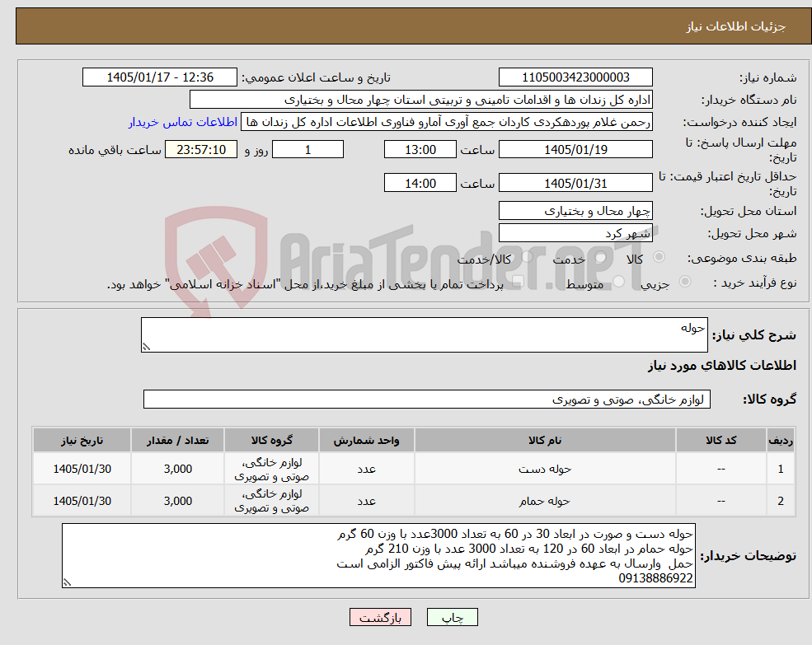Click the resize handle of the buyer notes textarea
The width and height of the screenshot is (812, 645).
67,582
